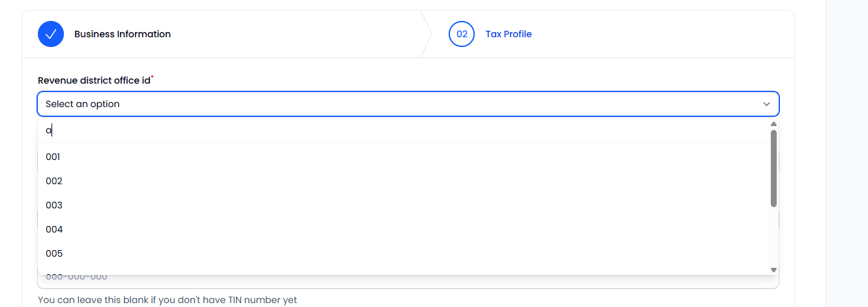Click the dropdown list scrollbar thumb
Screen dimensions: 868x307
tap(773, 168)
